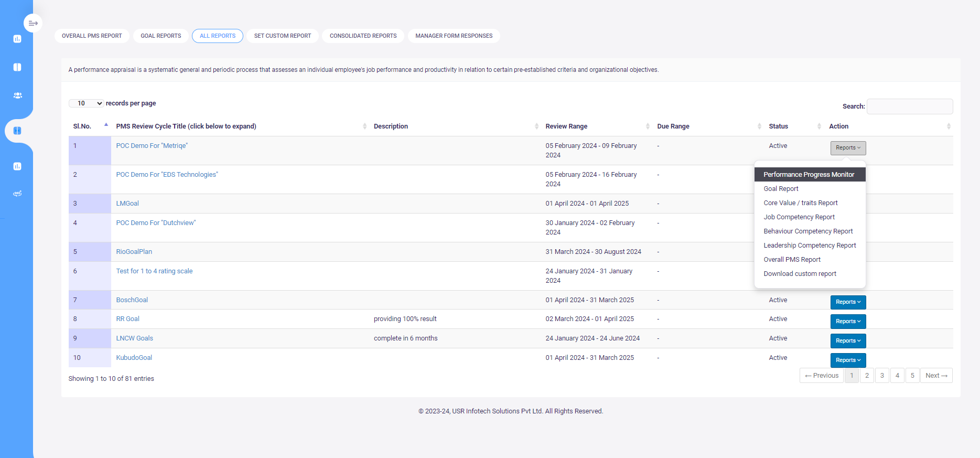980x458 pixels.
Task: Select Job Competency Report entry
Action: pos(810,217)
